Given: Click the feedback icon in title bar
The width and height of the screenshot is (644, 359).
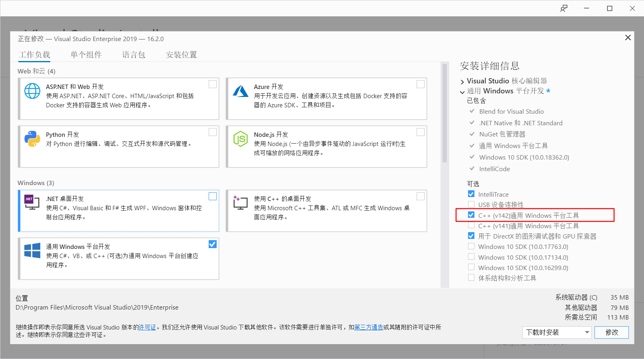Looking at the screenshot, I should [x=564, y=8].
